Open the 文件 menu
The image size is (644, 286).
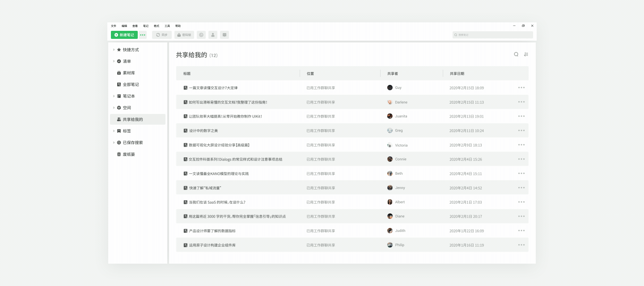(114, 26)
